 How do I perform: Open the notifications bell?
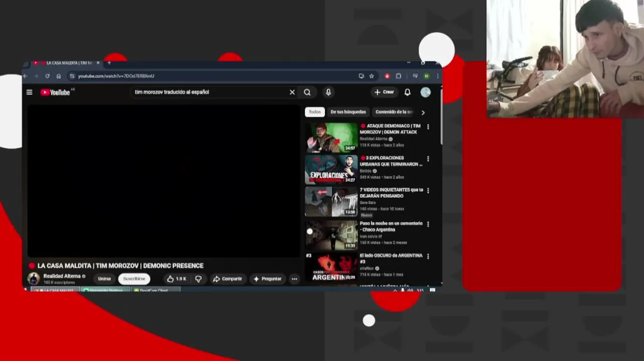(407, 92)
